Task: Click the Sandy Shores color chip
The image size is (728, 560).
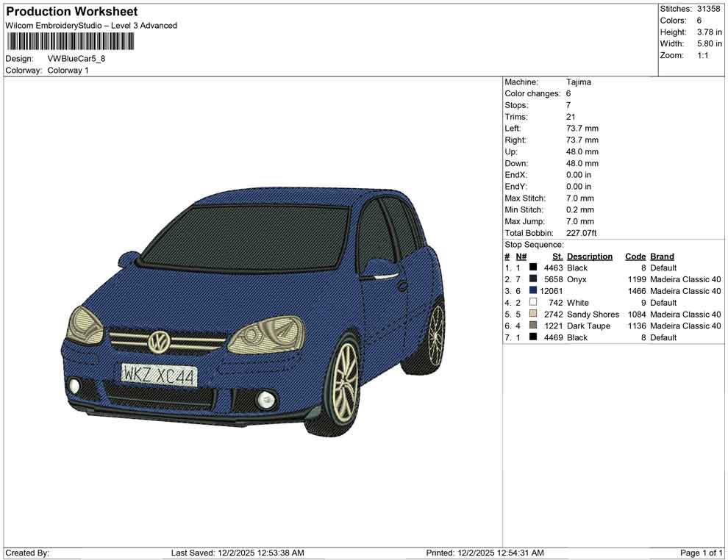Action: 532,314
